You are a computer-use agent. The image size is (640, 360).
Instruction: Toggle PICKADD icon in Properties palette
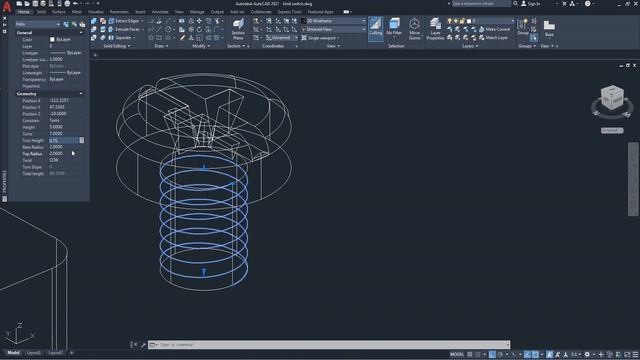click(66, 24)
